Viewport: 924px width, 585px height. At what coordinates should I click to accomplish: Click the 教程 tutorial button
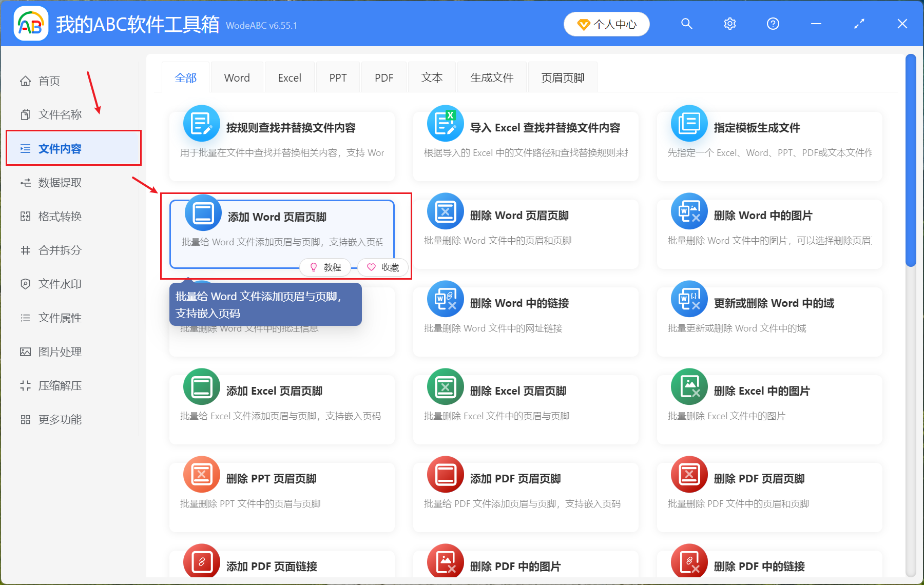(325, 267)
